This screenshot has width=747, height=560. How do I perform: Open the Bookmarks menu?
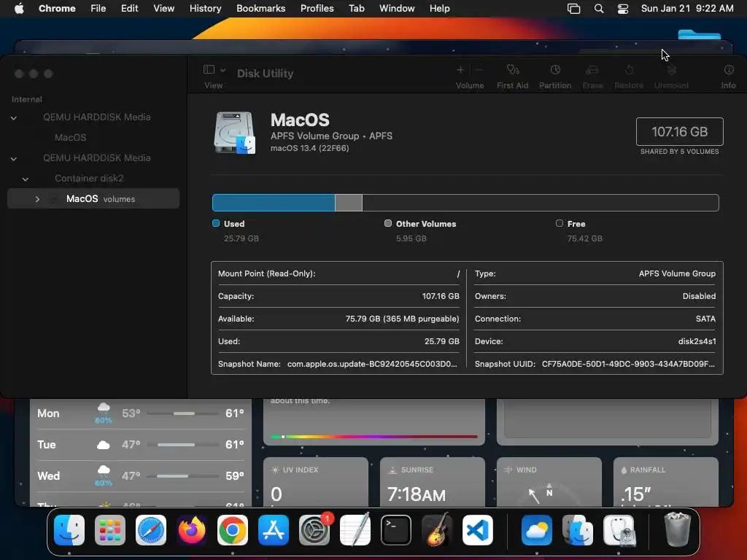coord(260,9)
